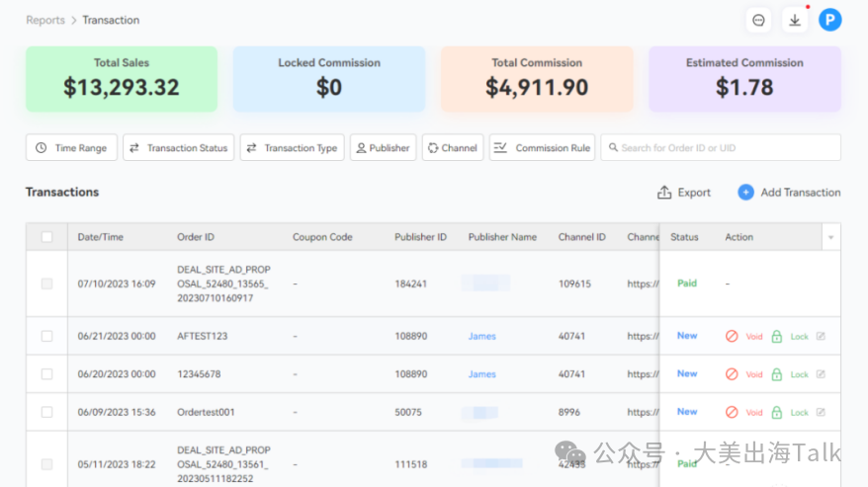The image size is (868, 487).
Task: Open the Time Range filter
Action: (x=71, y=148)
